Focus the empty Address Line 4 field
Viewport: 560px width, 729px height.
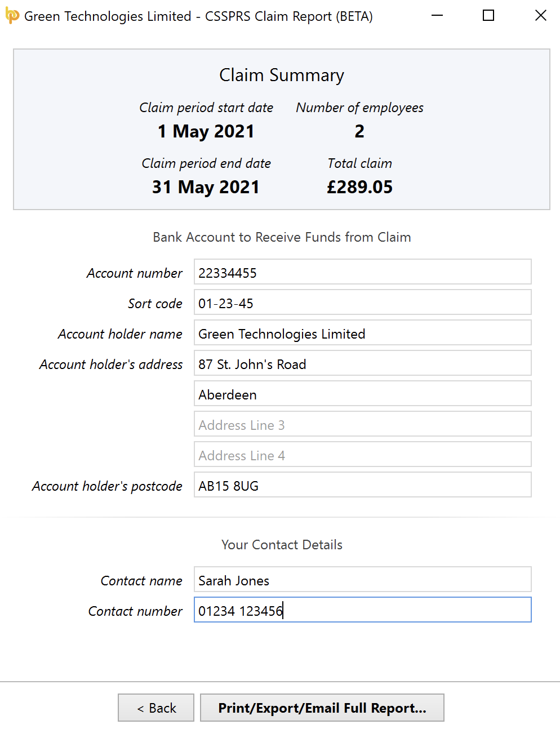(363, 455)
